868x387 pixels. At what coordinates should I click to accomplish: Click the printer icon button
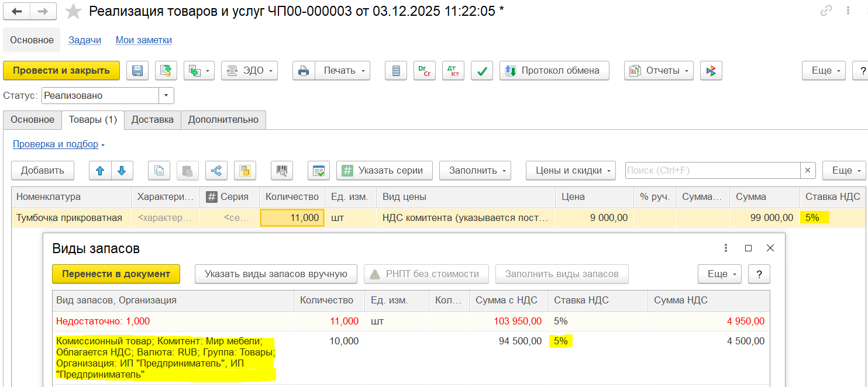coord(304,71)
